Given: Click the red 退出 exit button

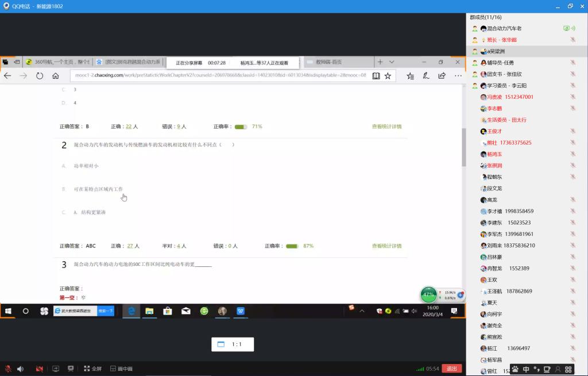Looking at the screenshot, I should tap(452, 369).
